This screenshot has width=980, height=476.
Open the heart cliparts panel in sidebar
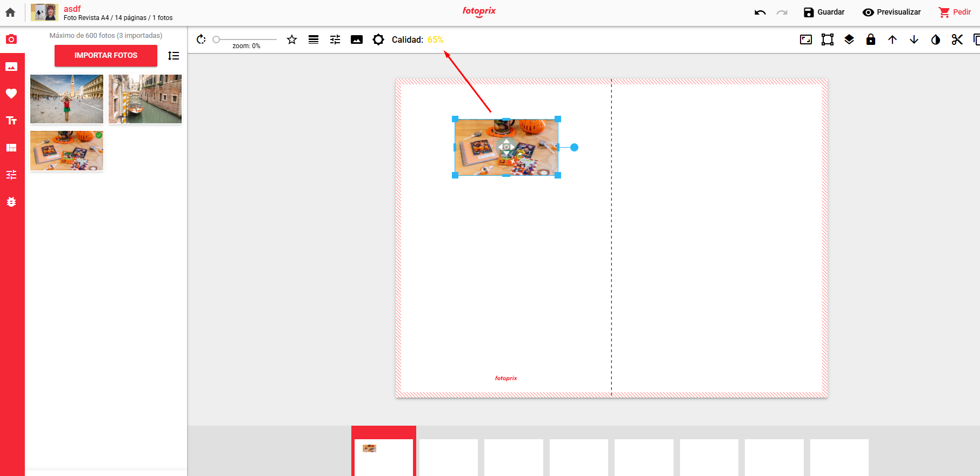pos(11,94)
